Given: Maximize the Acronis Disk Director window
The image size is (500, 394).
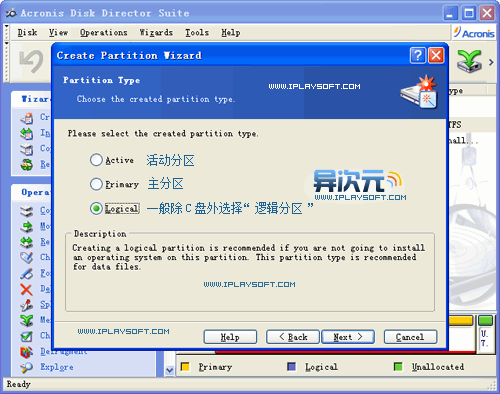Looking at the screenshot, I should click(x=469, y=13).
